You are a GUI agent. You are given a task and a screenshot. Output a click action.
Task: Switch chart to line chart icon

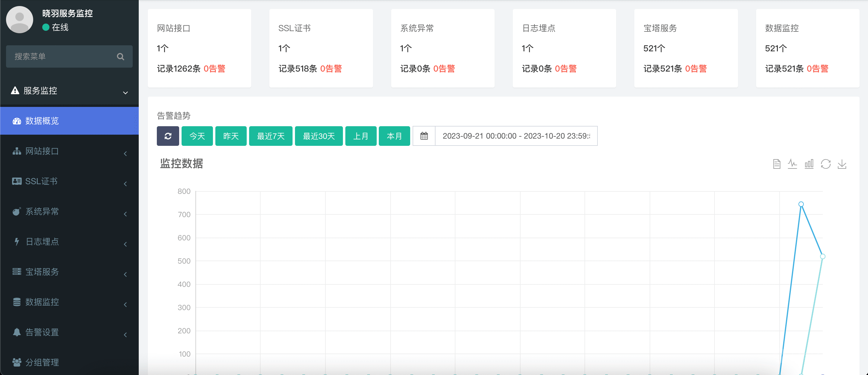point(793,164)
